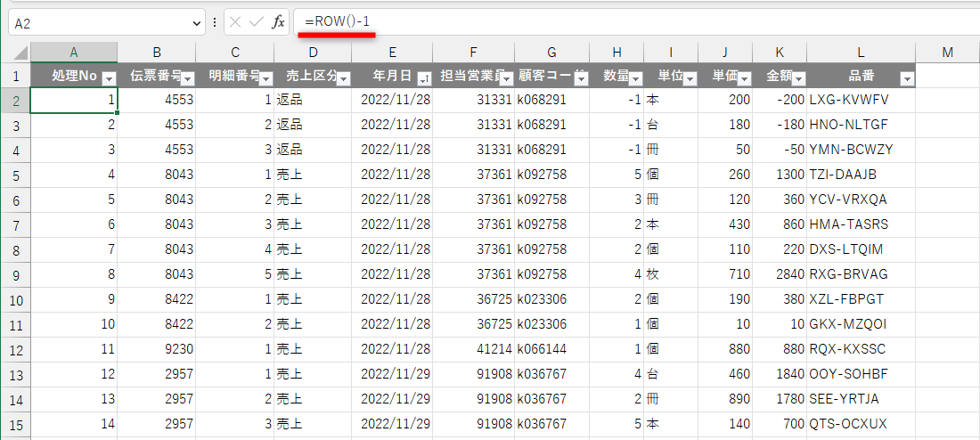The image size is (980, 440).
Task: Select cell with SEE-YRTJA
Action: tap(862, 399)
